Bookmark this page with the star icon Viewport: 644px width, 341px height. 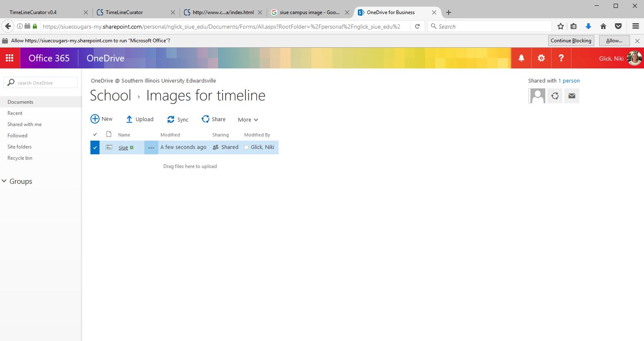click(561, 26)
